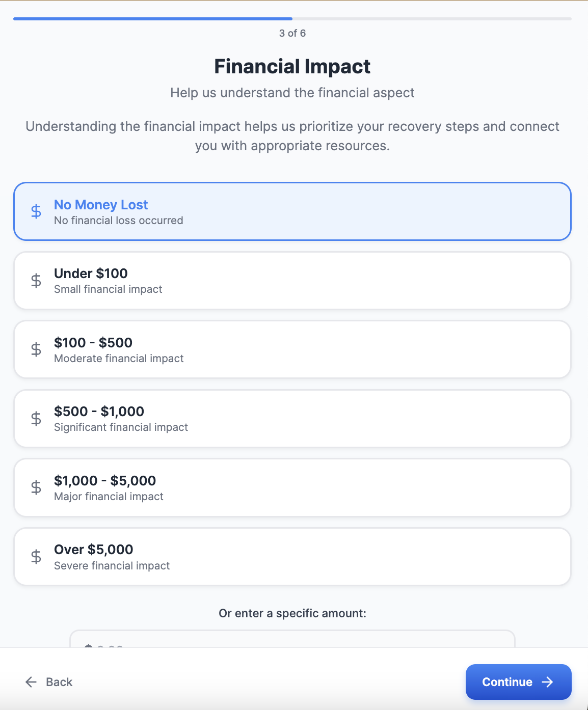Viewport: 588px width, 710px height.
Task: Focus the specific amount input field
Action: 292,640
